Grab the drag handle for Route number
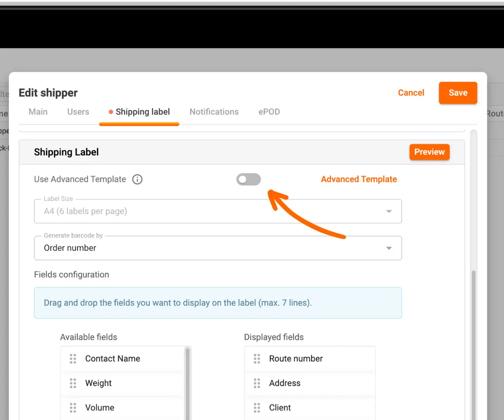The height and width of the screenshot is (420, 504). 257,359
